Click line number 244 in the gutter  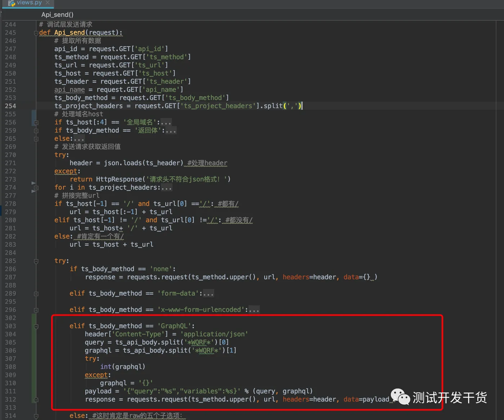pos(10,24)
